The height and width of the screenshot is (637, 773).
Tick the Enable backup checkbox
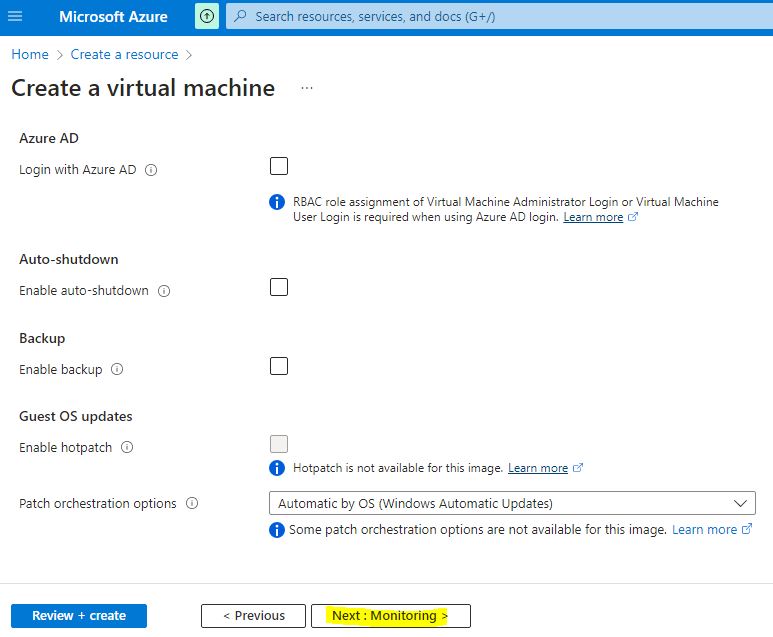tap(279, 366)
